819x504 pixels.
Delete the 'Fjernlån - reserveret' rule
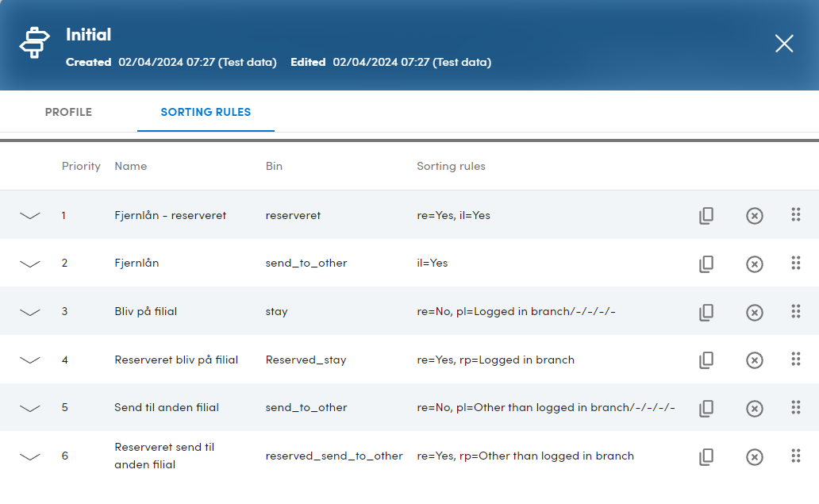(x=754, y=216)
